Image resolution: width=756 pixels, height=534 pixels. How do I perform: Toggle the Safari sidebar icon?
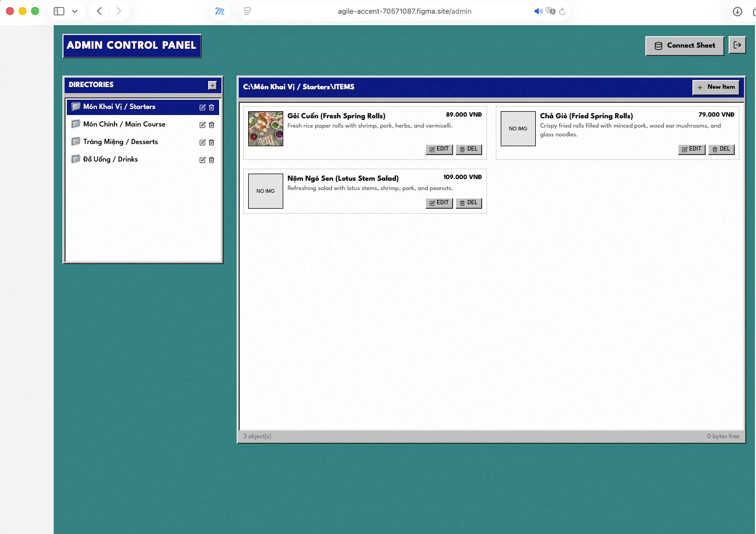pos(59,11)
